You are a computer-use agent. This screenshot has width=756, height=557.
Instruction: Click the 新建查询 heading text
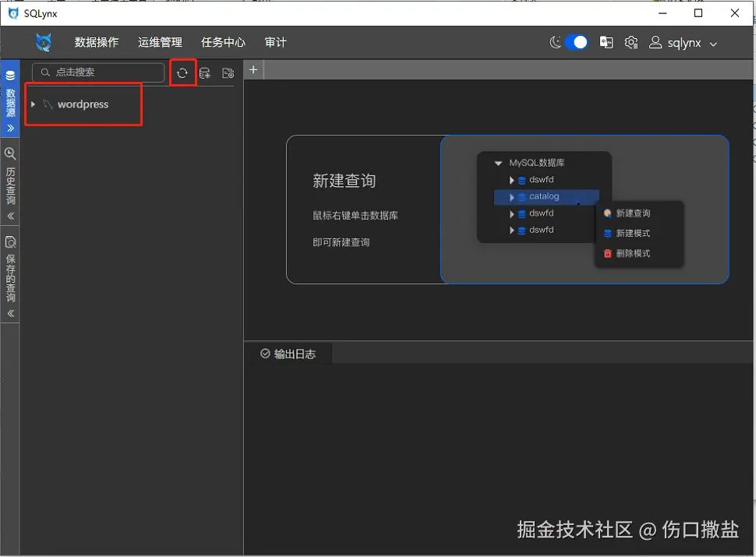pos(344,181)
